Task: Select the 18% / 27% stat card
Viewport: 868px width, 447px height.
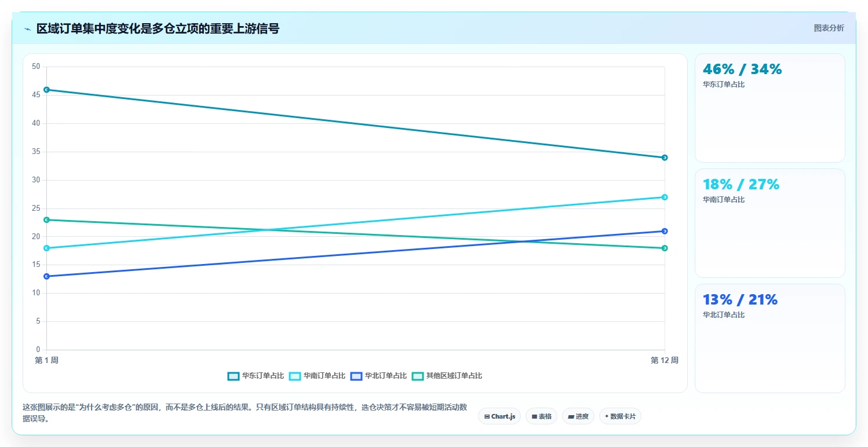Action: pos(769,223)
